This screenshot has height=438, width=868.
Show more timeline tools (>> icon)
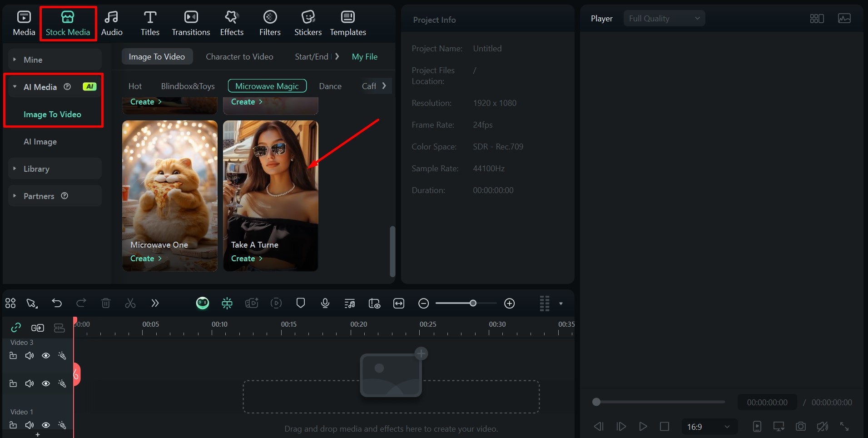click(155, 303)
